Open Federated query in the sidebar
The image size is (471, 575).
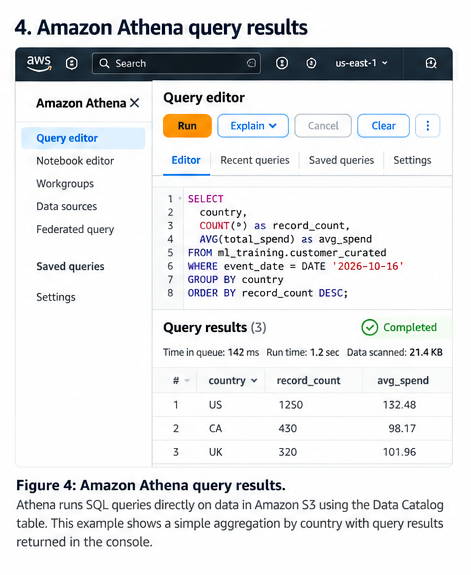coord(75,230)
